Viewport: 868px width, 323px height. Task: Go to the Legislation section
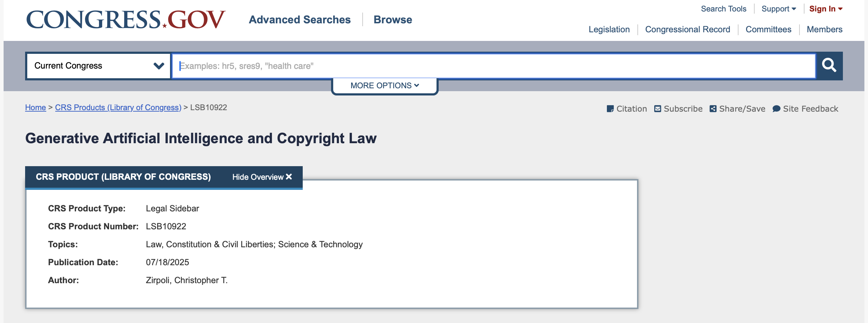pyautogui.click(x=609, y=29)
